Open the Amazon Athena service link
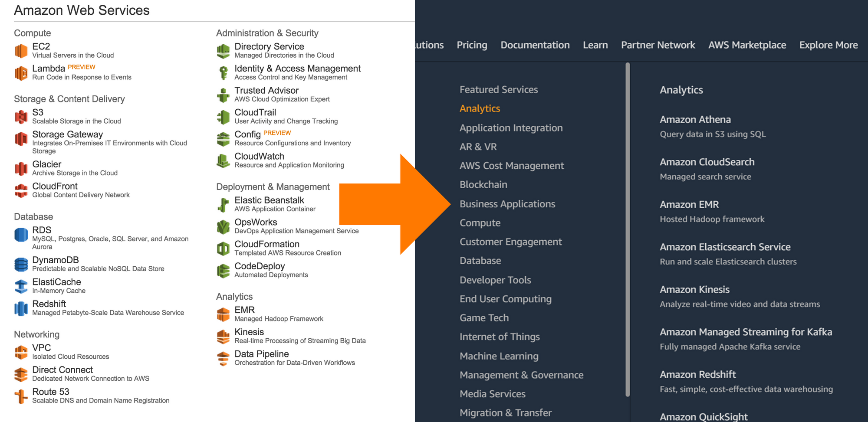This screenshot has width=868, height=422. pyautogui.click(x=695, y=120)
